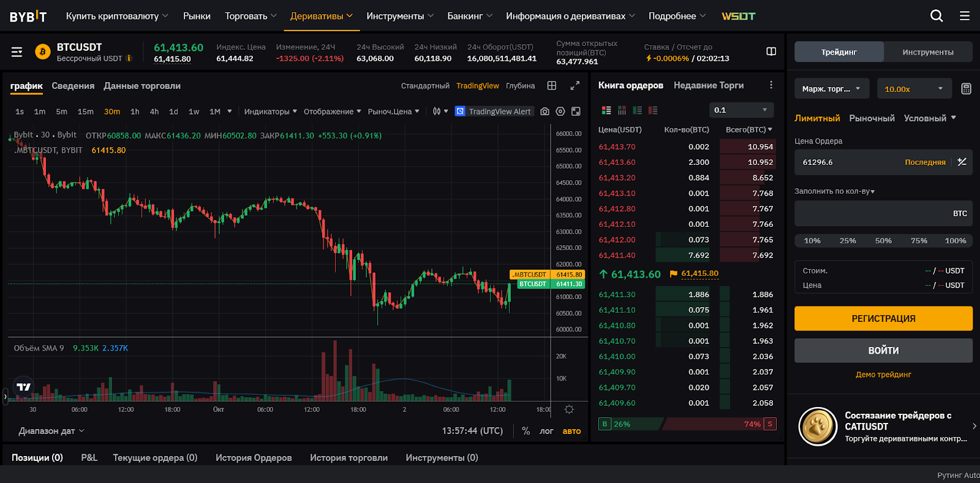Show the order book depth-bar view icon

(622, 110)
